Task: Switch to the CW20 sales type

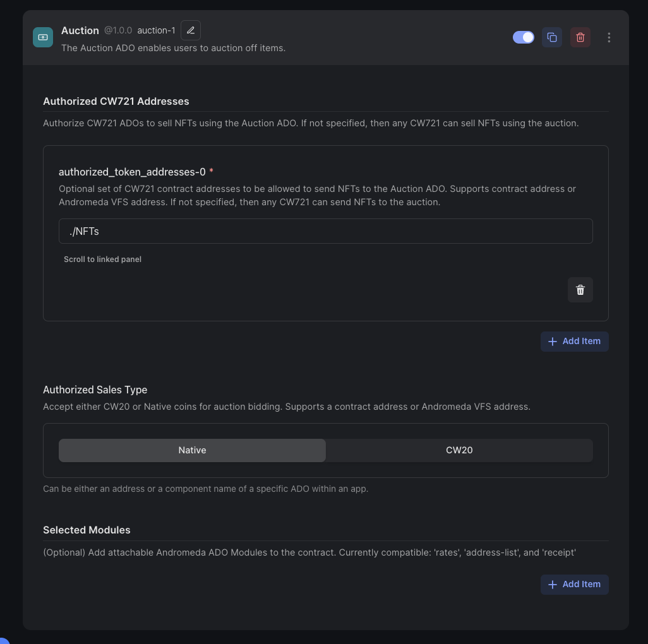Action: click(459, 450)
